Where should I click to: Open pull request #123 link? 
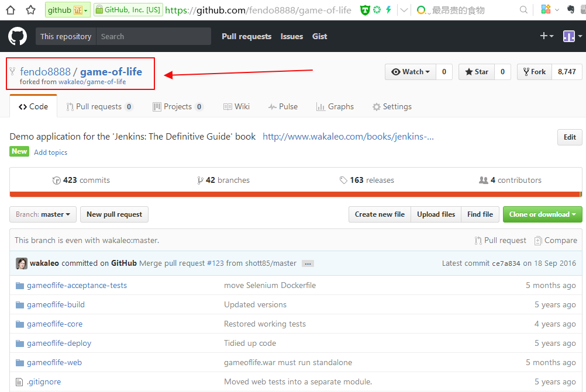215,263
